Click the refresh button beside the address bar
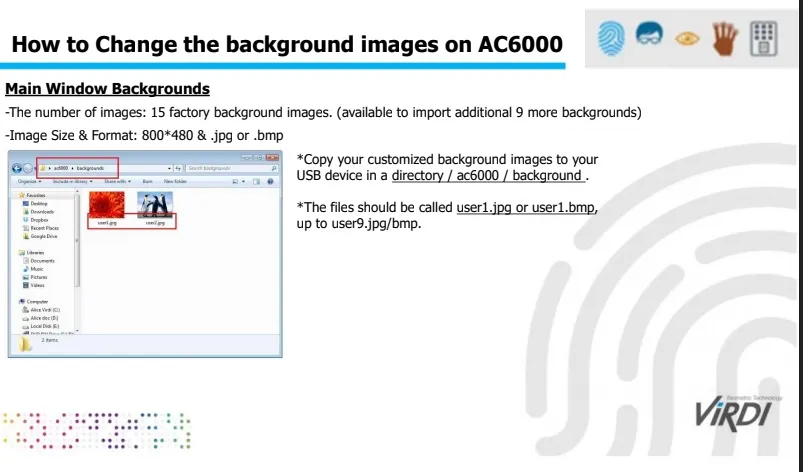 pyautogui.click(x=178, y=168)
